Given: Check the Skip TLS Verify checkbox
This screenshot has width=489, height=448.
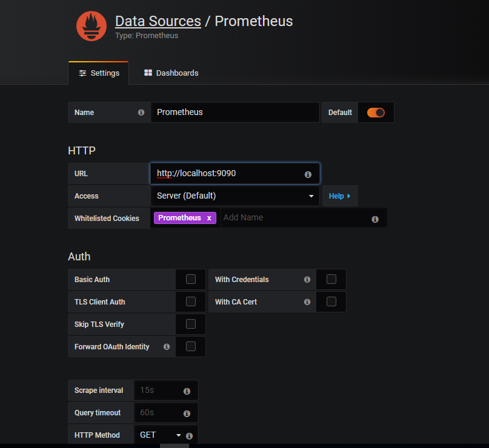Looking at the screenshot, I should tap(191, 324).
